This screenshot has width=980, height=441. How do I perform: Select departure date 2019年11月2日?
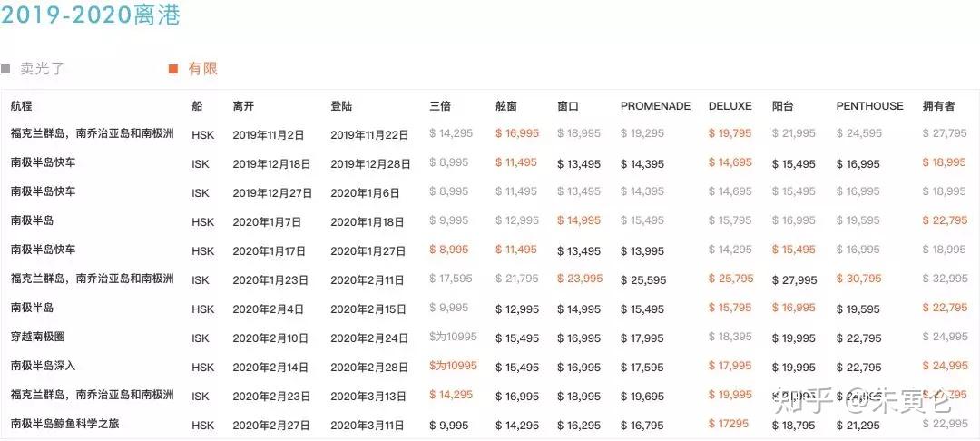(x=268, y=134)
